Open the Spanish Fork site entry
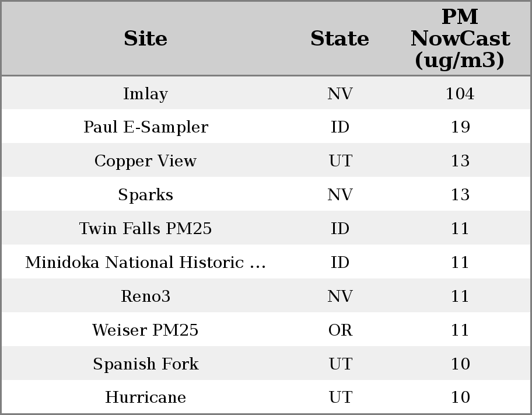 [x=145, y=364]
